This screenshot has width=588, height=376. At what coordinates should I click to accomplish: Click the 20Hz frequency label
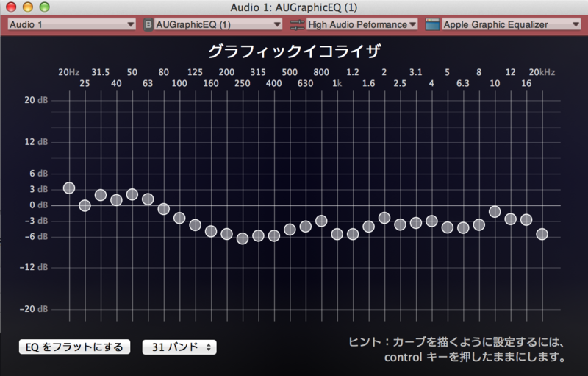68,72
